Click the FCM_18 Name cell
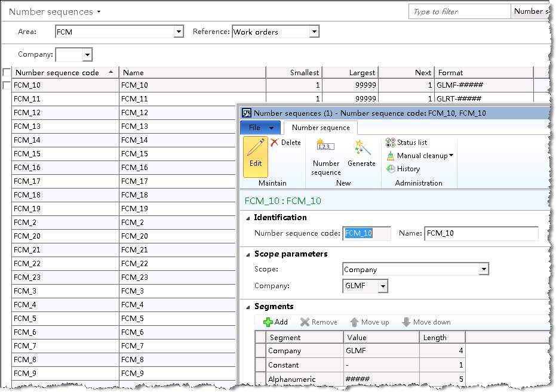The image size is (556, 392). [177, 195]
